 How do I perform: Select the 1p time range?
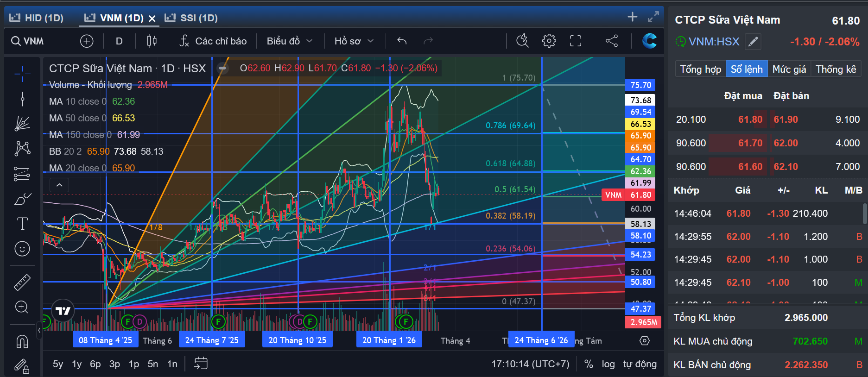[134, 364]
